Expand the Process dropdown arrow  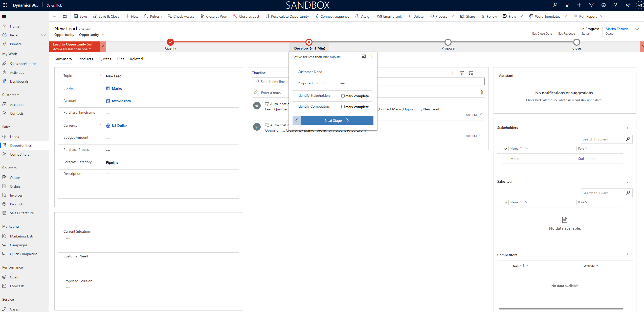[452, 16]
